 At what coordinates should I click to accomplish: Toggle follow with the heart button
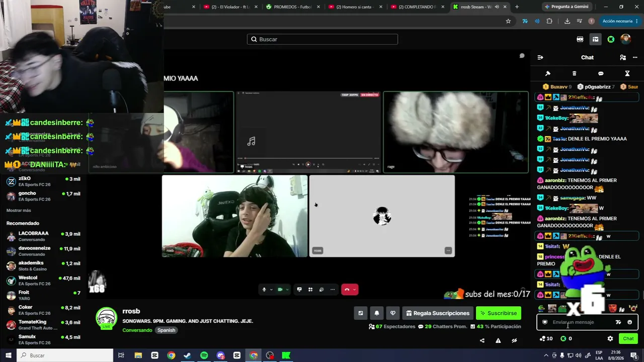393,313
